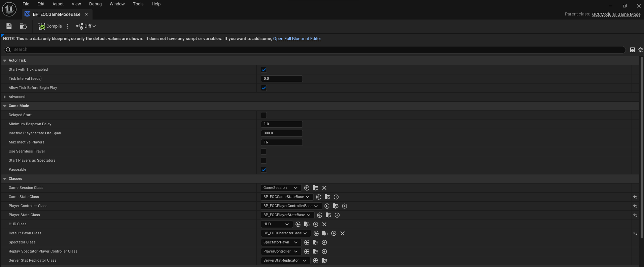Screen dimensions: 644x267
Task: Click the Save asset icon in toolbar
Action: 9,26
